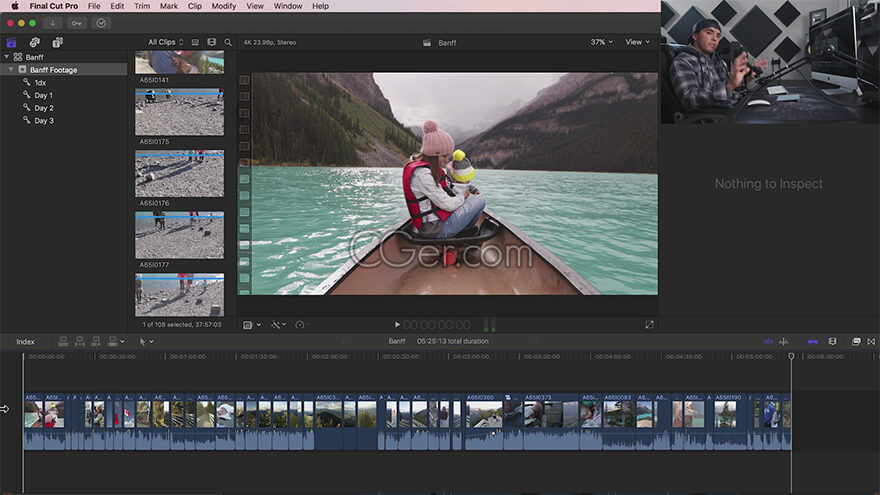
Task: Toggle video and audio skimming
Action: pyautogui.click(x=768, y=341)
